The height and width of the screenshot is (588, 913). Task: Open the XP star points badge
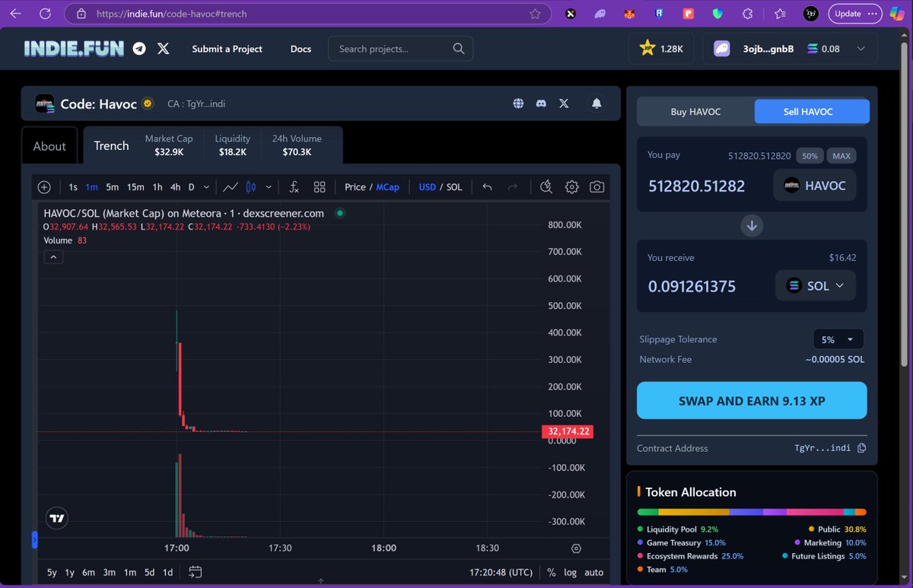tap(661, 49)
